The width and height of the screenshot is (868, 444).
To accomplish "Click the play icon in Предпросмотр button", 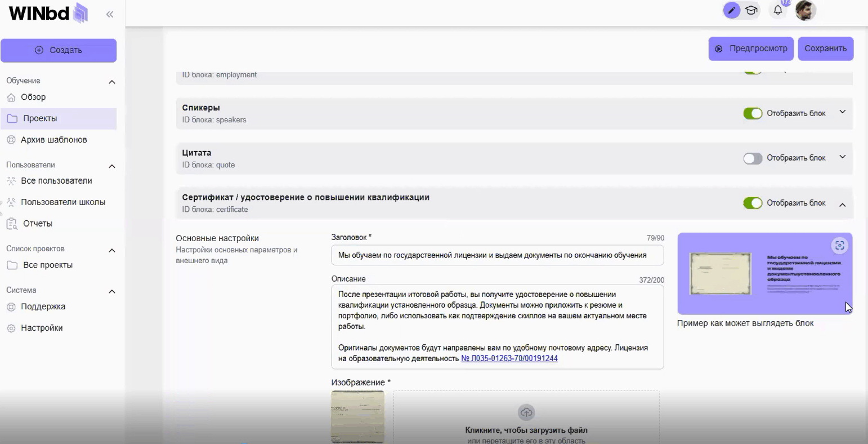I will click(x=719, y=49).
